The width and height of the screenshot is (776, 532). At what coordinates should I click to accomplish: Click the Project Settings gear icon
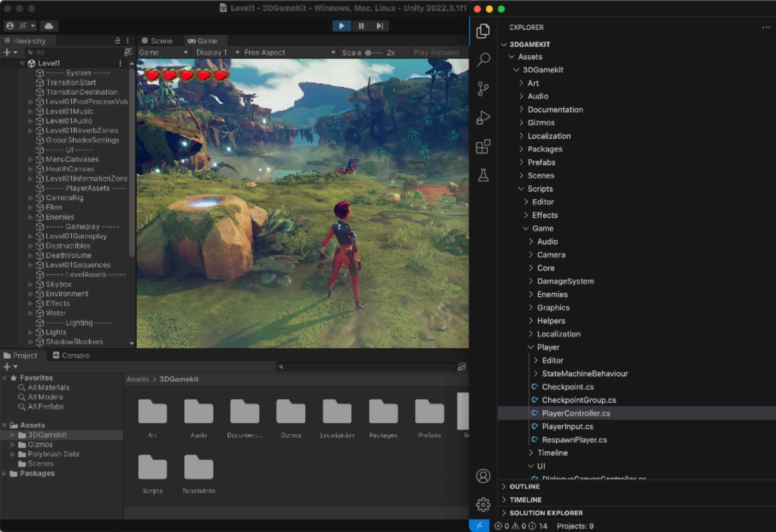[x=483, y=504]
